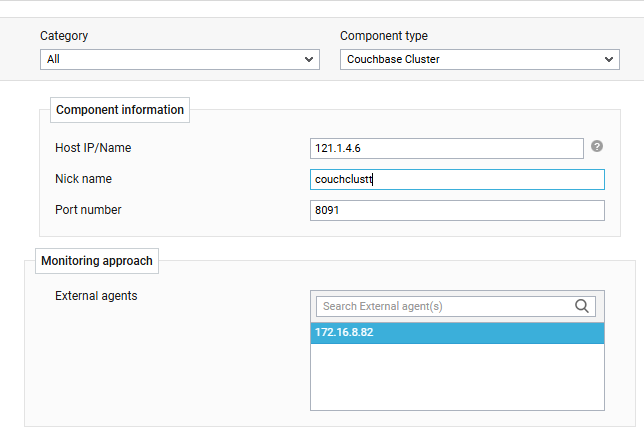Screen dimensions: 644x438
Task: Focus the Nick name text field
Action: pyautogui.click(x=457, y=179)
